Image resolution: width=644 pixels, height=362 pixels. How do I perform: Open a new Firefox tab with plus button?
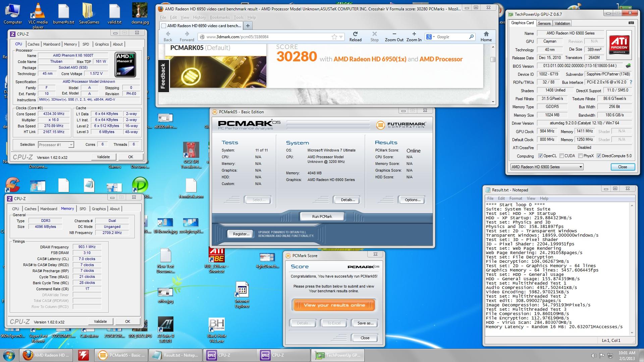(x=248, y=26)
